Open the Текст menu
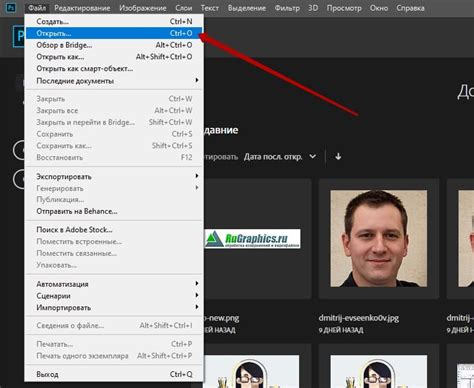Screen dimensions: 474x388 (x=210, y=8)
